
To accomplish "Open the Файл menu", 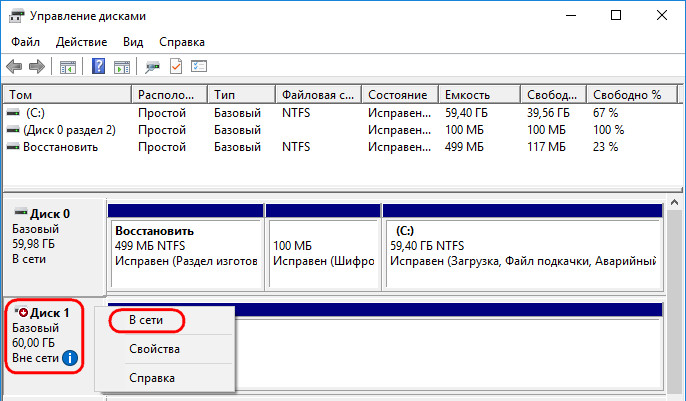I will (25, 42).
